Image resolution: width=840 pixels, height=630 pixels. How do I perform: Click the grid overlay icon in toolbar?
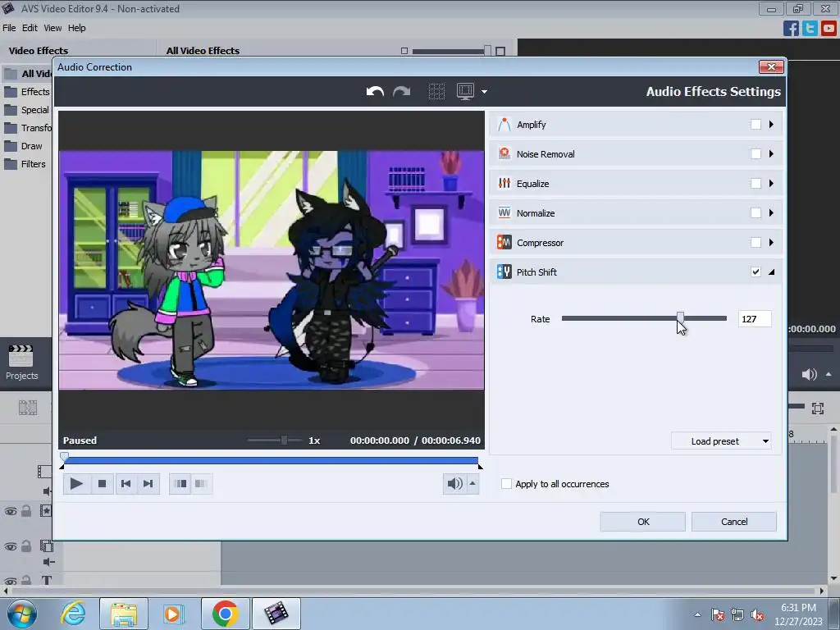click(x=436, y=92)
